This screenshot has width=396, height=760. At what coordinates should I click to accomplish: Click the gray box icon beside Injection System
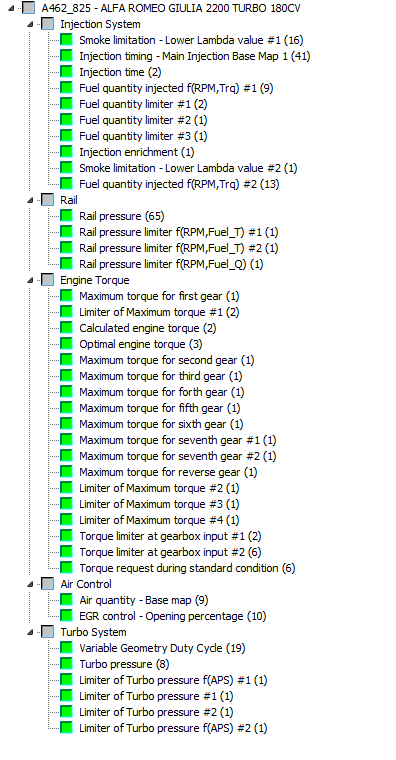pyautogui.click(x=48, y=24)
